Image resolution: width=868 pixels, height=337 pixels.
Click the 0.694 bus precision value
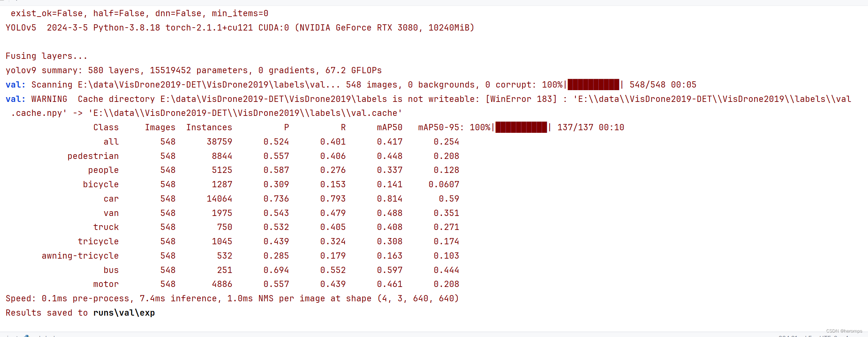point(276,270)
